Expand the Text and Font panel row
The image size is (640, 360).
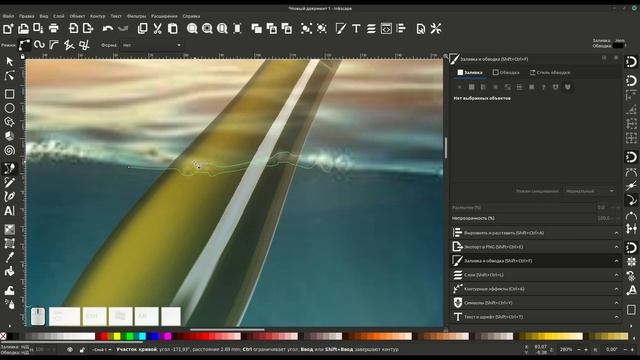(536, 317)
